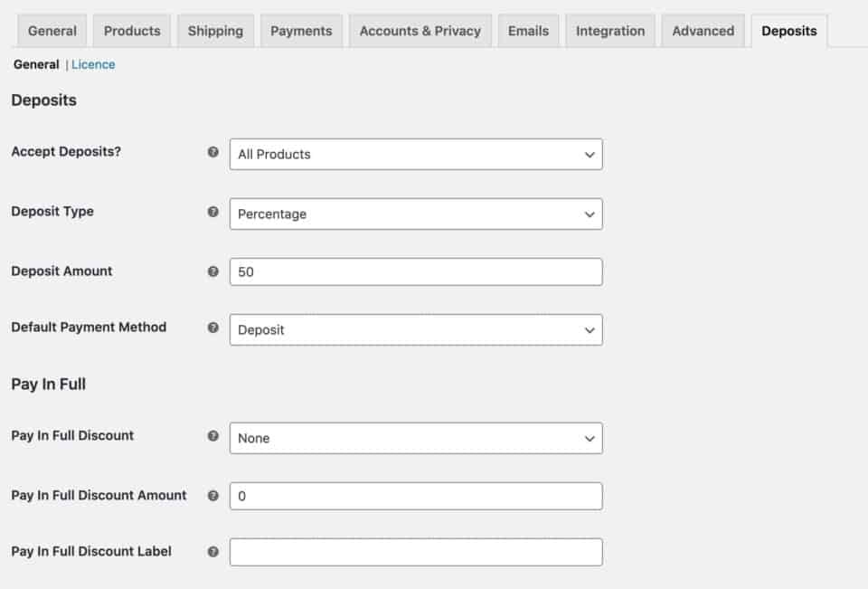
Task: View help for Deposit Amount setting
Action: click(x=213, y=271)
